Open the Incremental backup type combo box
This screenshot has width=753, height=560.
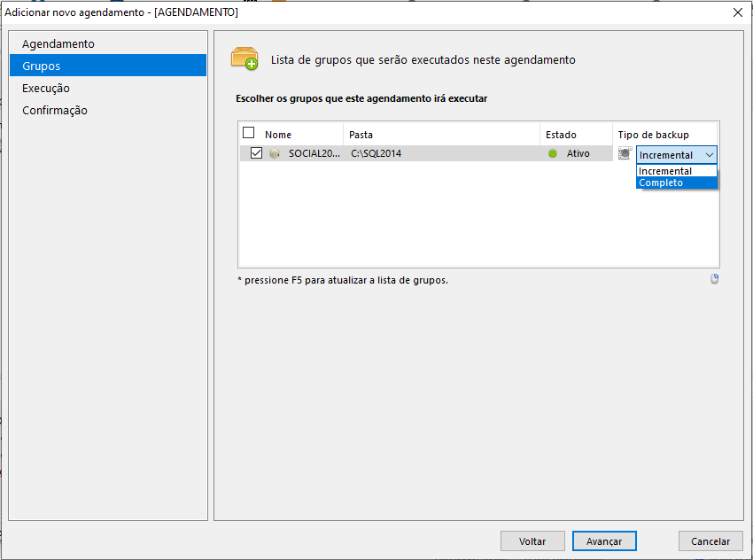(x=676, y=155)
